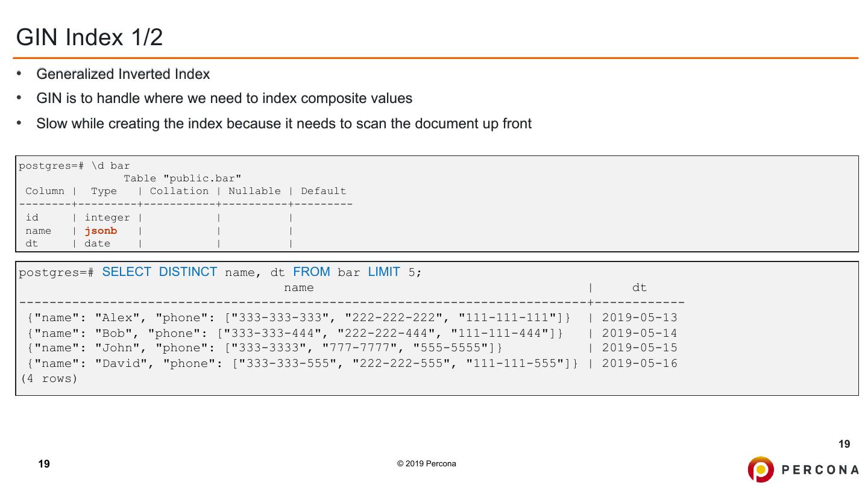Click the row containing "John"
868x488 pixels.
coord(265,348)
